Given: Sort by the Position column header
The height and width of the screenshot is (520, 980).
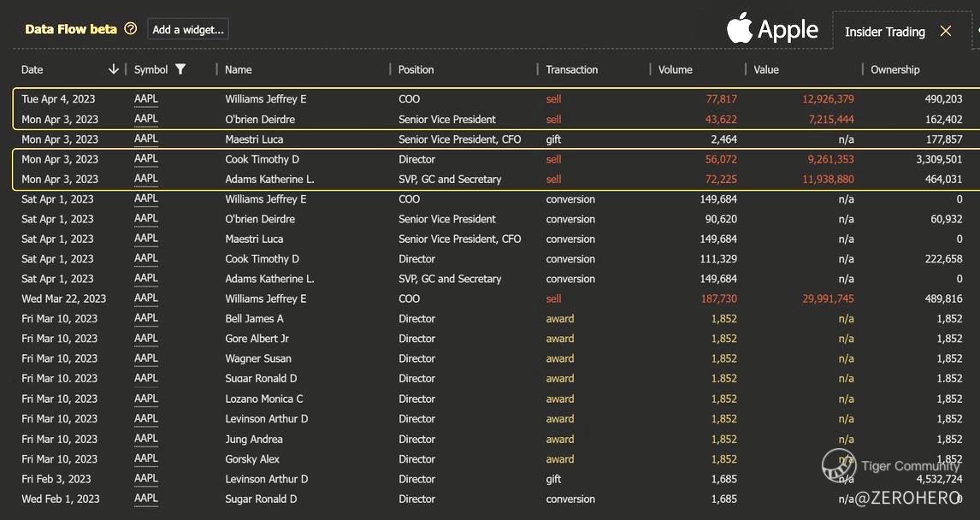Looking at the screenshot, I should click(x=416, y=69).
